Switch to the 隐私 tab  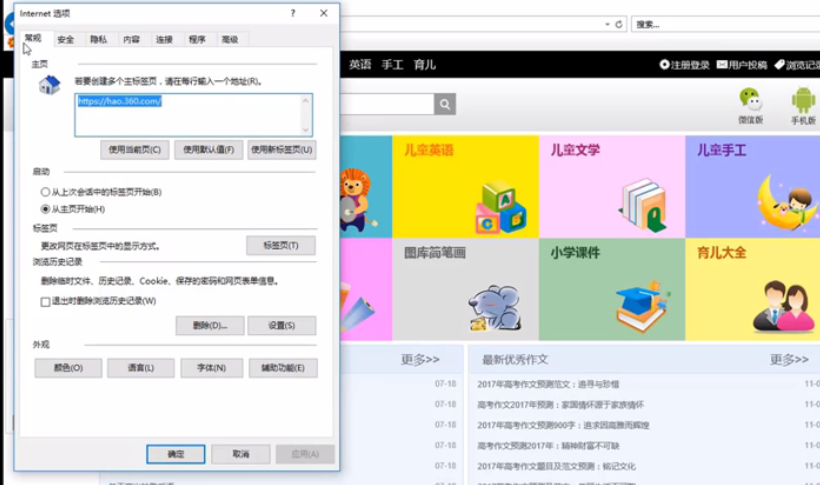(x=98, y=39)
